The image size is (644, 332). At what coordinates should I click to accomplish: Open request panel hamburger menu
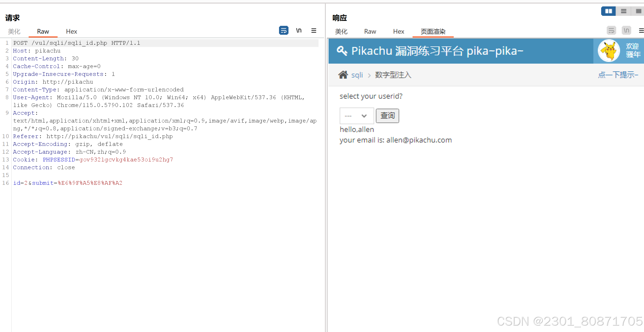[x=314, y=31]
